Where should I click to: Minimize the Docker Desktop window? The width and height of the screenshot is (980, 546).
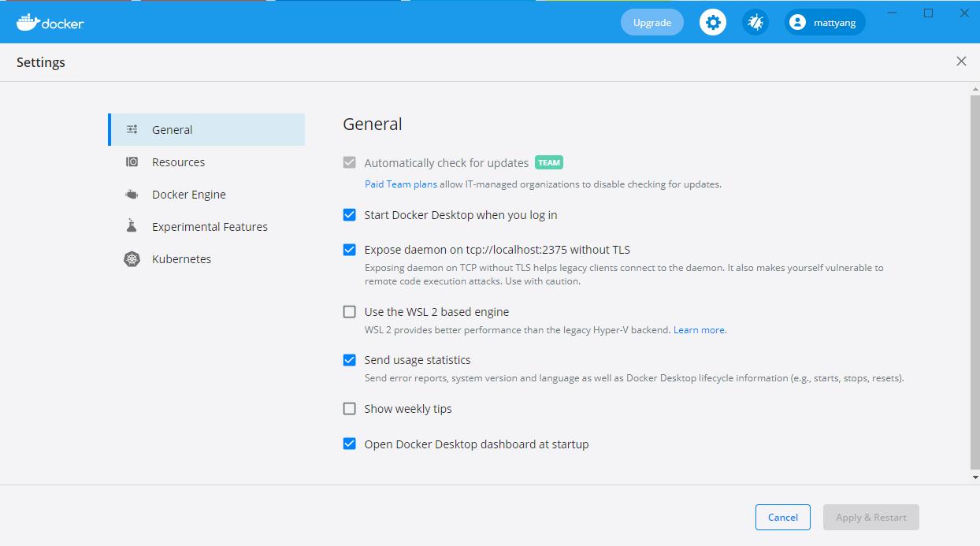892,13
